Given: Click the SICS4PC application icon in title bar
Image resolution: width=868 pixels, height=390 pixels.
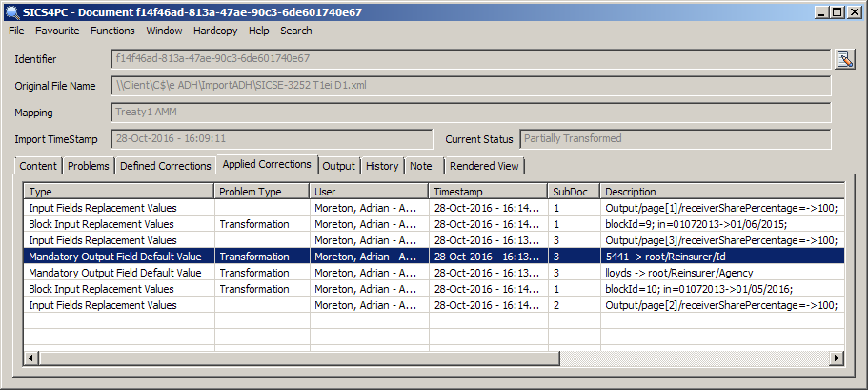Looking at the screenshot, I should tap(11, 11).
